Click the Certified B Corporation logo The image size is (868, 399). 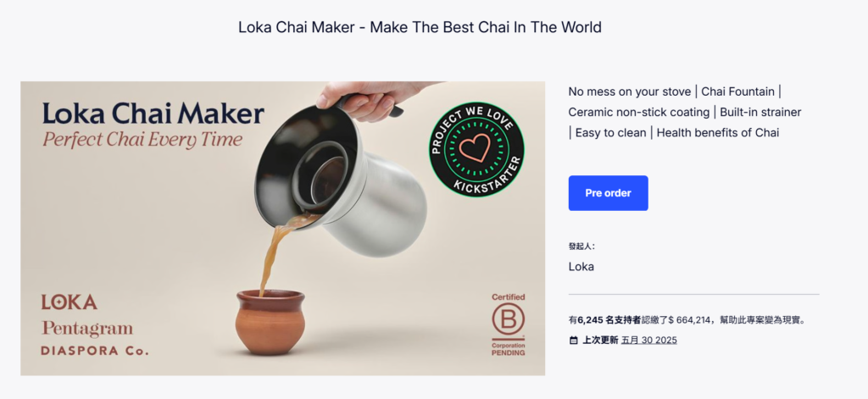(x=509, y=324)
